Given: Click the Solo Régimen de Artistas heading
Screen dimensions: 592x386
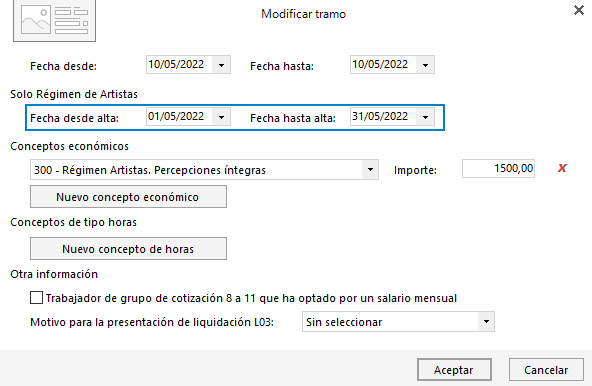Looking at the screenshot, I should [x=74, y=94].
